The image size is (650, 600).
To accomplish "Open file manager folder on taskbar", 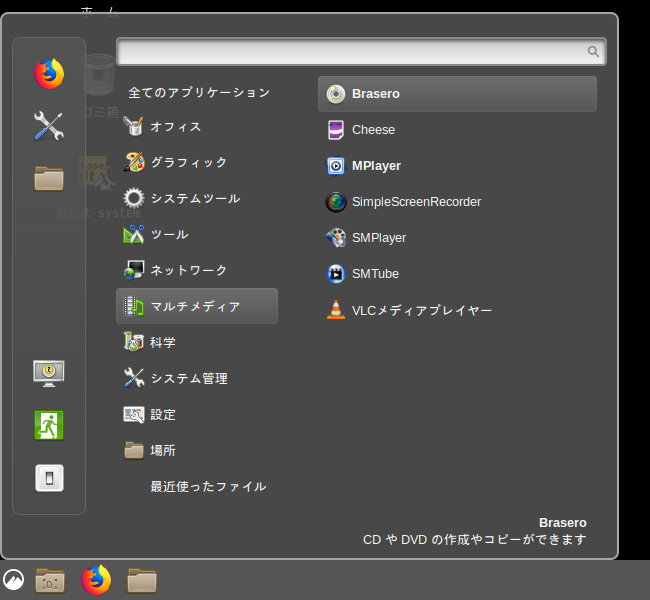I will click(142, 580).
